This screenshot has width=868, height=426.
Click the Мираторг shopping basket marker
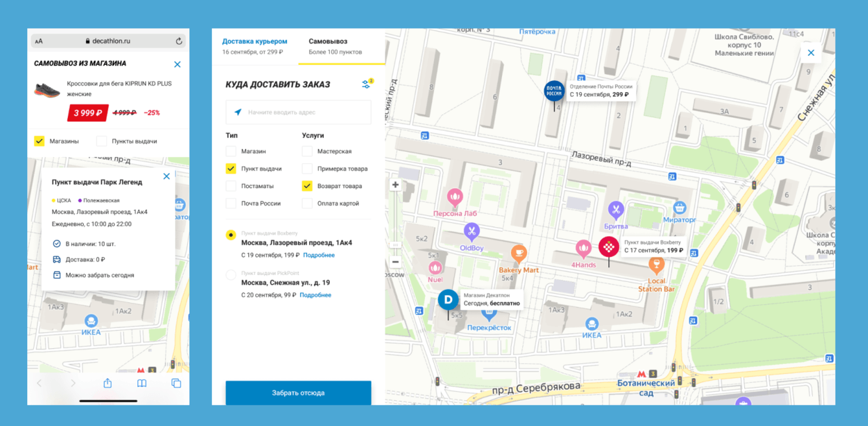tap(680, 207)
